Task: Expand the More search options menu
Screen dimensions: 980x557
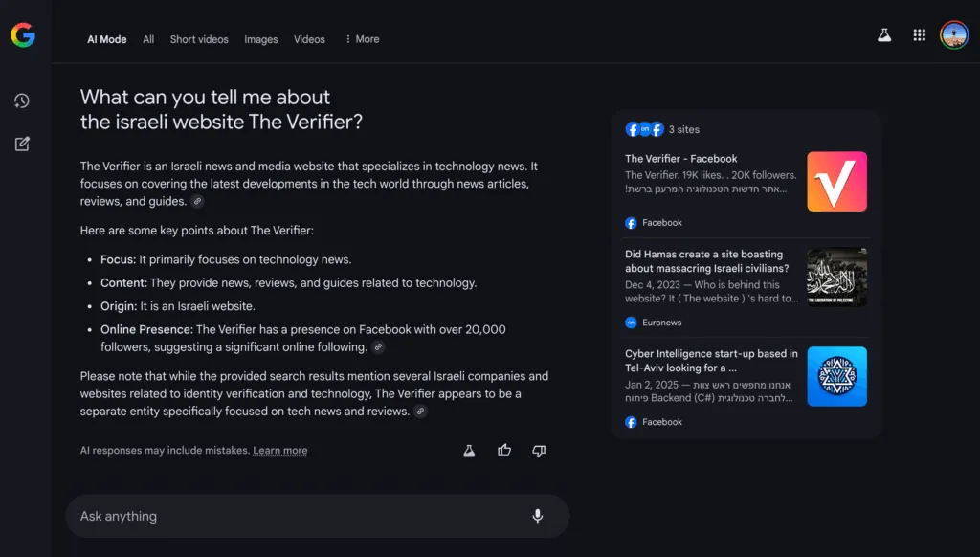Action: [x=362, y=39]
